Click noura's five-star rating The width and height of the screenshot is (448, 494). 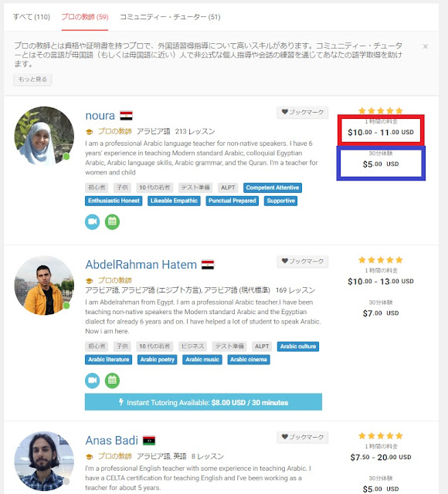click(x=381, y=110)
